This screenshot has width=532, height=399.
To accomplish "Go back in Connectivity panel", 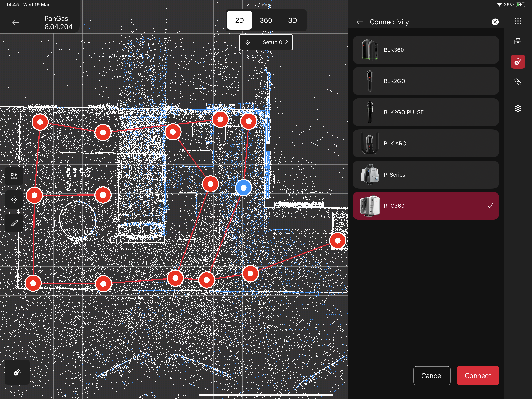I will pos(359,22).
